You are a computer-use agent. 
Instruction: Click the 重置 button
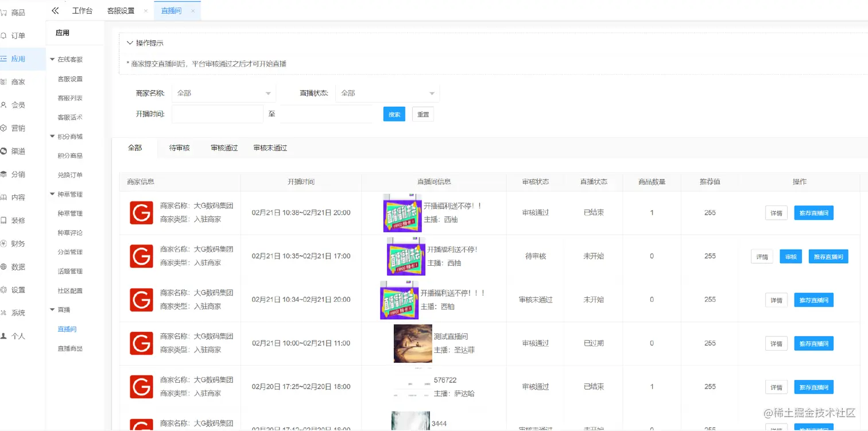coord(423,114)
